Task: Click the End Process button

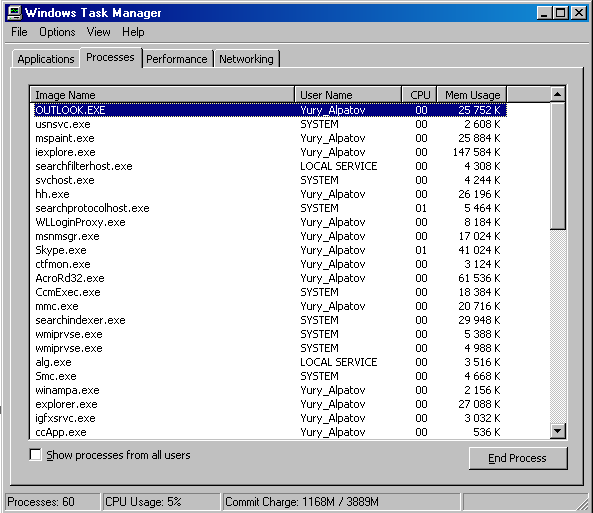Action: click(517, 458)
